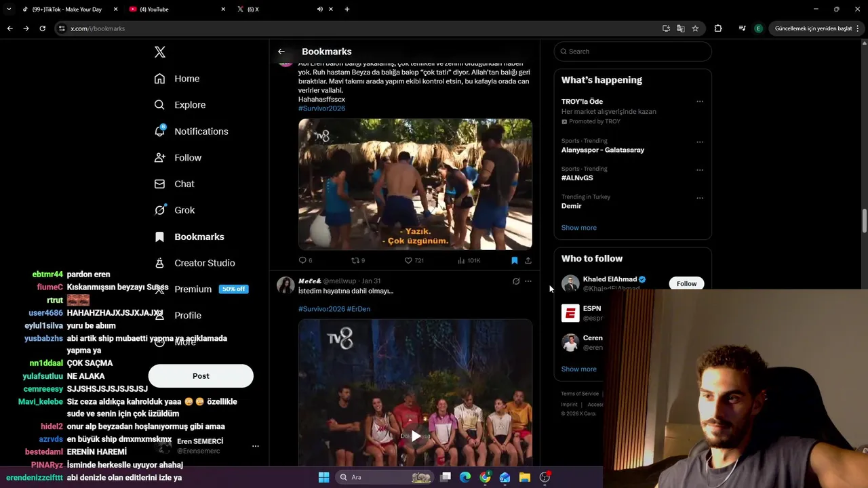Viewport: 868px width, 488px height.
Task: Click the #ErDen hashtag
Action: tap(359, 309)
